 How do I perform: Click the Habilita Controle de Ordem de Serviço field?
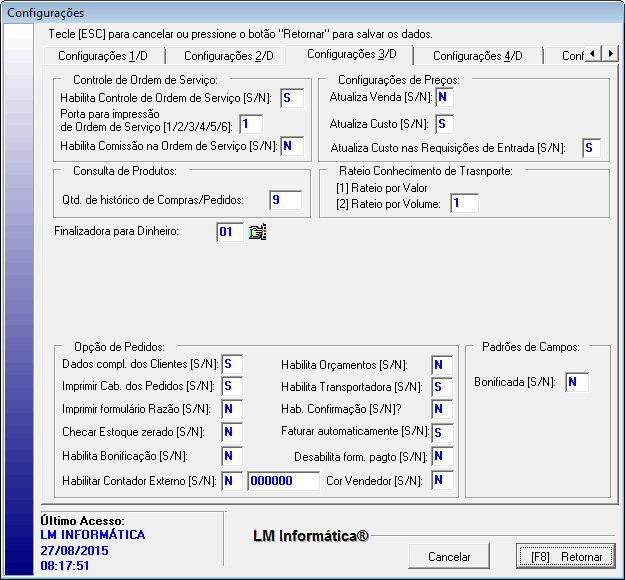tap(291, 98)
